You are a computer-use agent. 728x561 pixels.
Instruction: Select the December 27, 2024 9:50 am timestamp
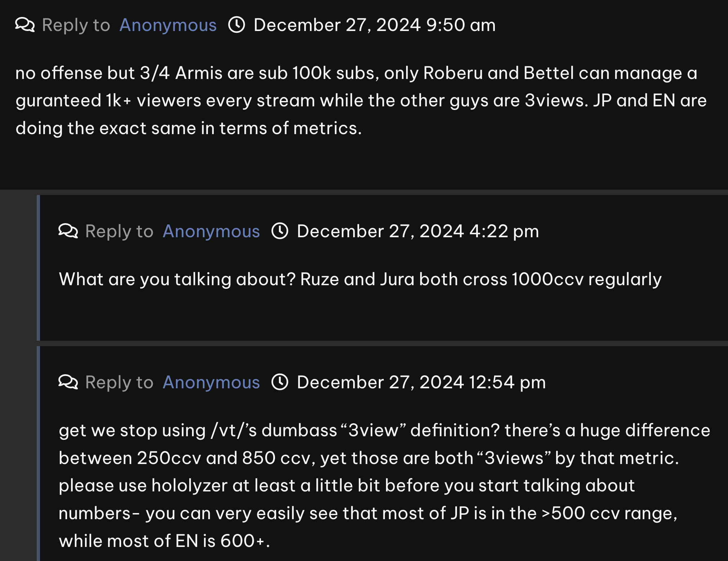(374, 25)
